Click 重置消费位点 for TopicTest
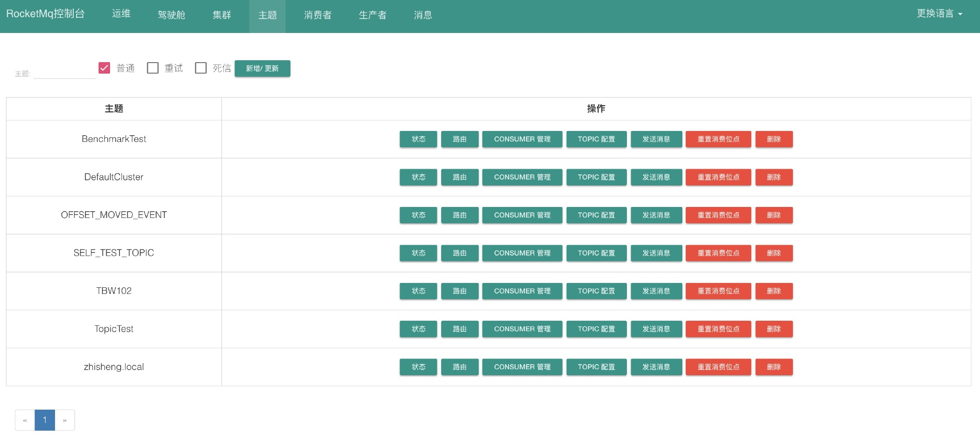The height and width of the screenshot is (434, 980). (718, 329)
